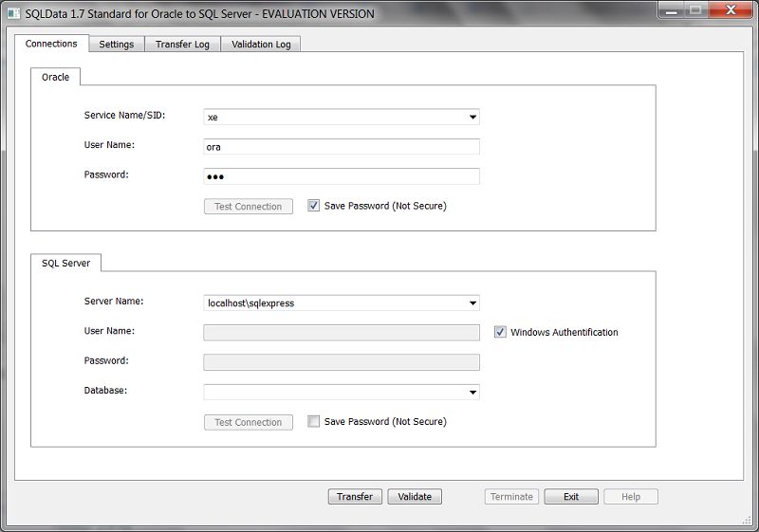Toggle SQL Server Save Password checkbox
Image resolution: width=759 pixels, height=532 pixels.
(314, 421)
